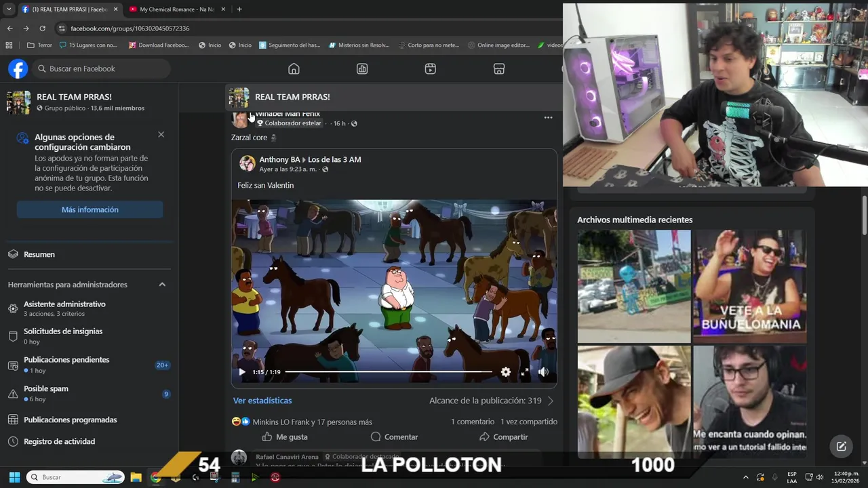Viewport: 868px width, 488px height.
Task: Click the 20+ pending posts badge
Action: [x=162, y=365]
